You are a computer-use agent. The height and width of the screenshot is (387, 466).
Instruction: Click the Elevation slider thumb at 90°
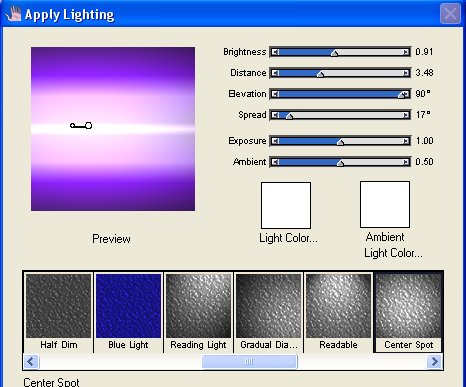[x=402, y=95]
